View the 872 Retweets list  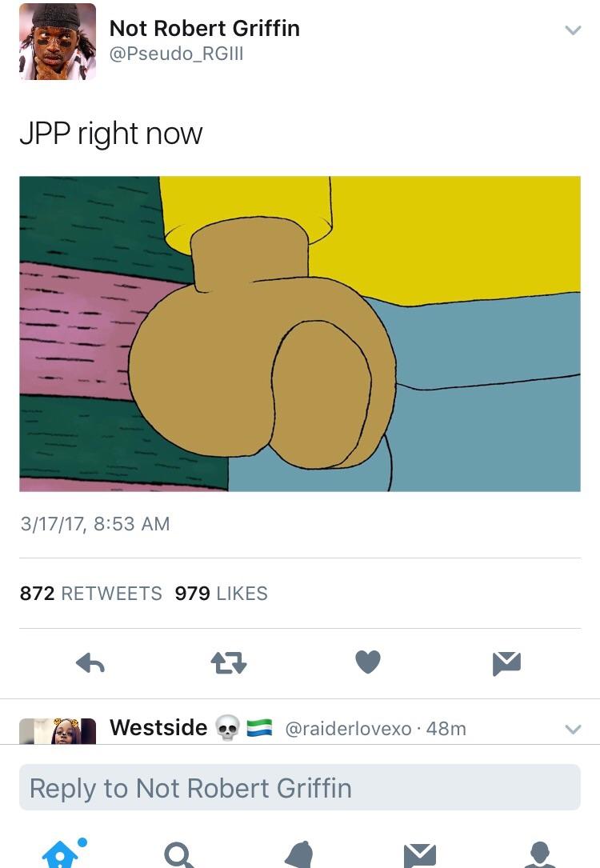(x=90, y=594)
